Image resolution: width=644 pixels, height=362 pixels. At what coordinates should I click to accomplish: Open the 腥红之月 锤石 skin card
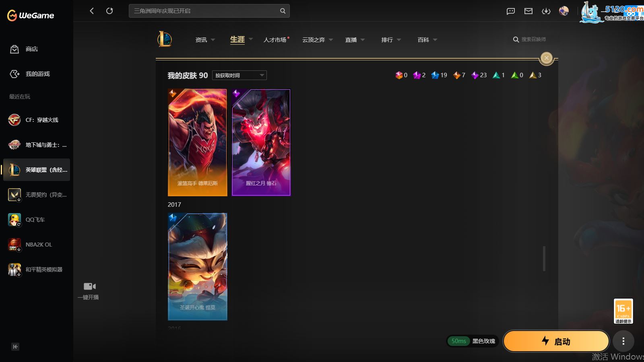261,142
